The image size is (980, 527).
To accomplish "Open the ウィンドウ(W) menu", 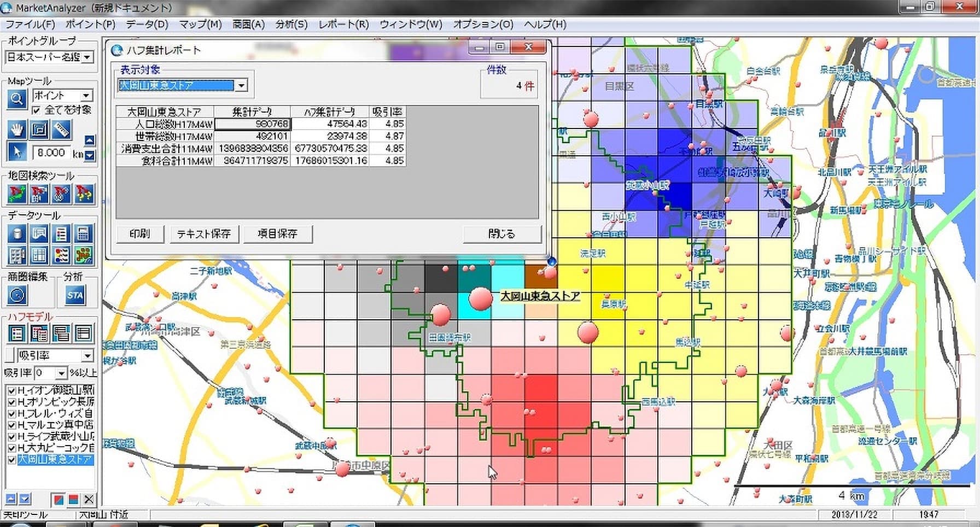I will tap(411, 24).
